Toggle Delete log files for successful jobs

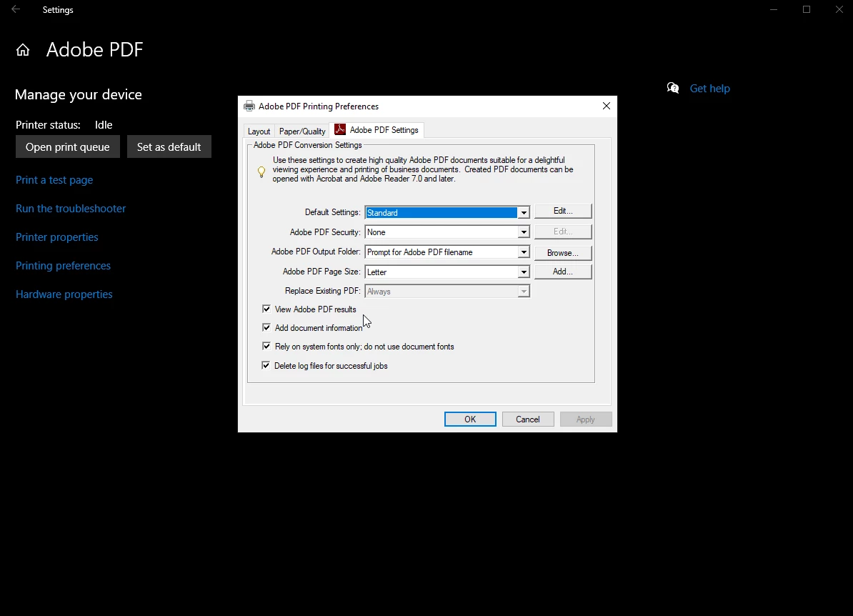point(266,366)
